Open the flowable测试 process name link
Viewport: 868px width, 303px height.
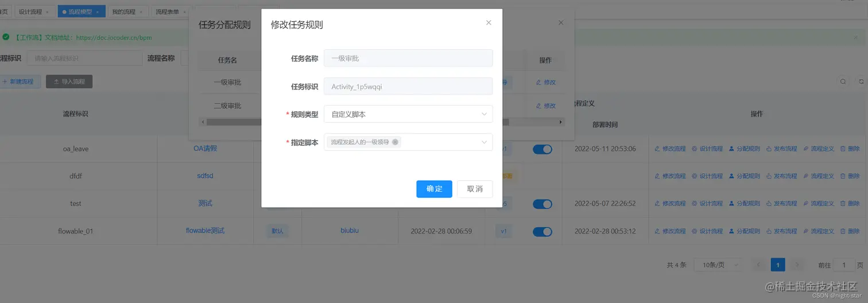click(x=205, y=231)
